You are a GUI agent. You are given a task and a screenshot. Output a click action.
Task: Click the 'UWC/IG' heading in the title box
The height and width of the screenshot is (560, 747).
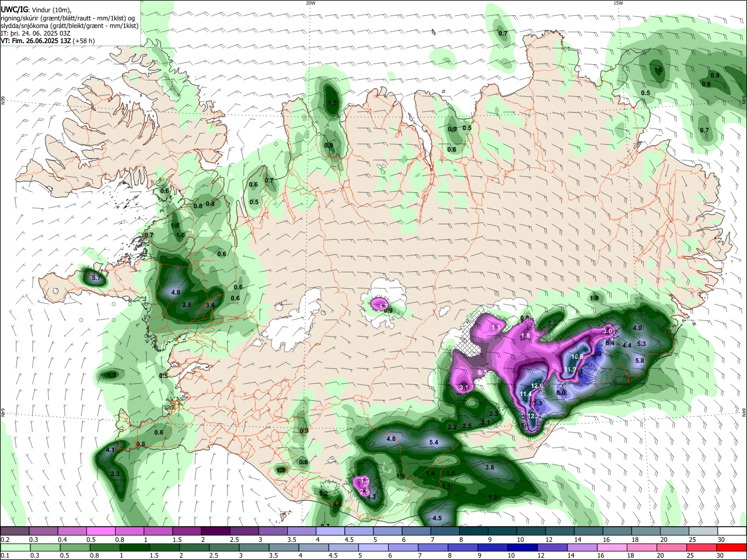tap(14, 9)
